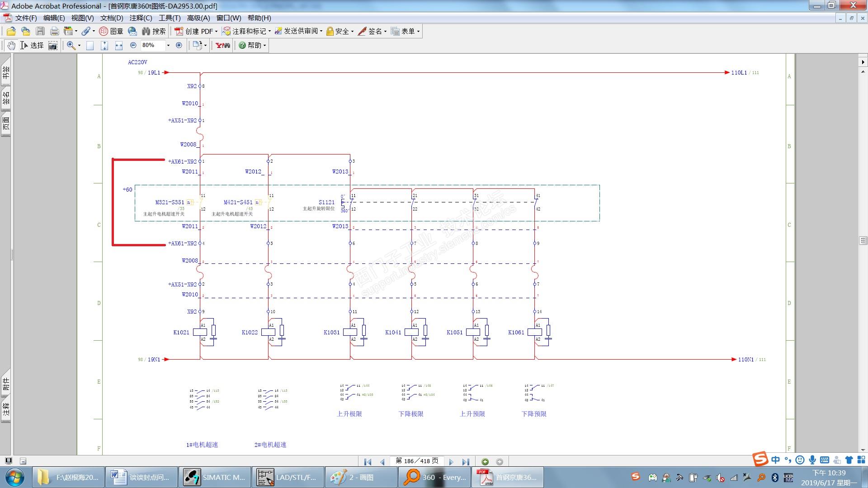Click the Save disk icon
Image resolution: width=868 pixels, height=488 pixels.
pos(40,31)
